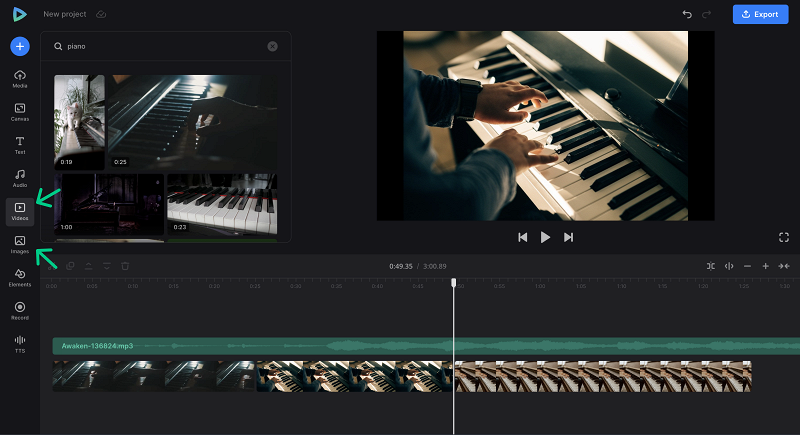Click the cloud save status icon
Image resolution: width=800 pixels, height=435 pixels.
point(101,14)
